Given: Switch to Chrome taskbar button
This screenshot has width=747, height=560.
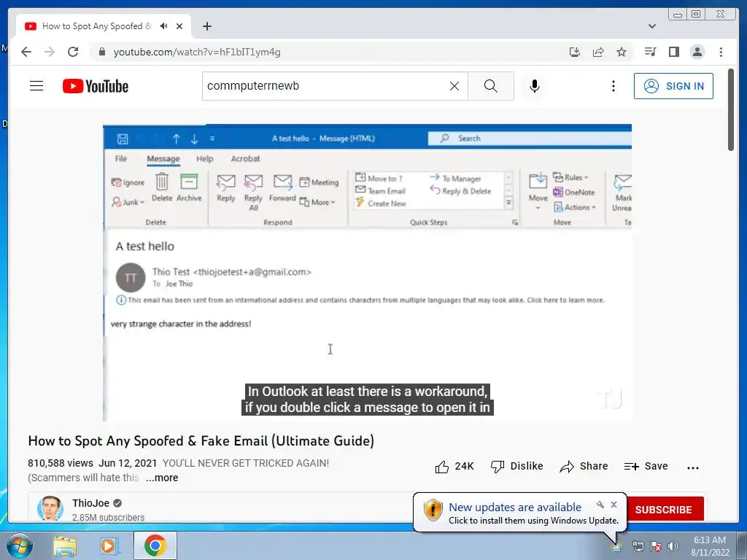Looking at the screenshot, I should tap(155, 545).
